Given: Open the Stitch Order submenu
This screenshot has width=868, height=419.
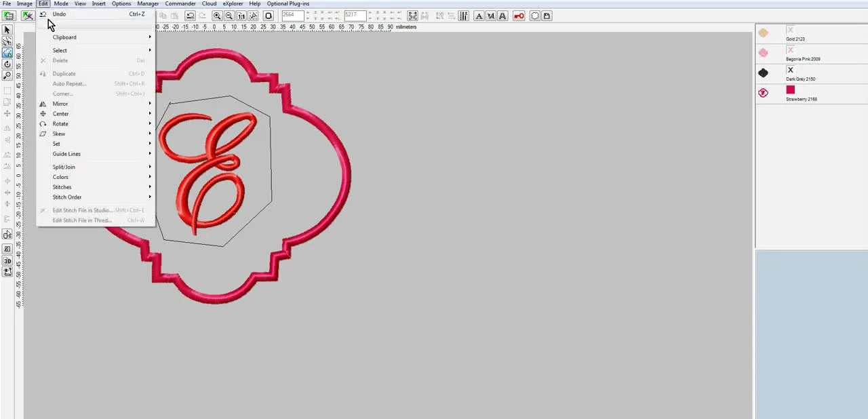Looking at the screenshot, I should 95,197.
